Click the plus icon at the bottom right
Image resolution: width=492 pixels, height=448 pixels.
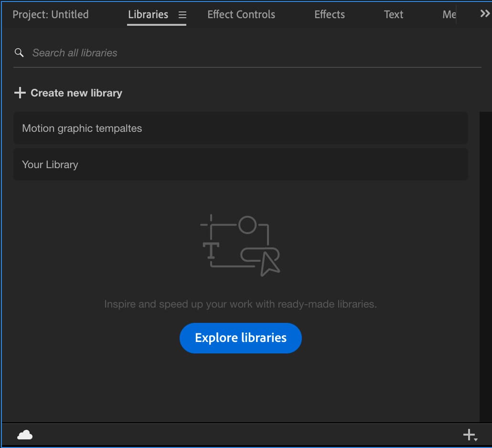click(x=468, y=435)
